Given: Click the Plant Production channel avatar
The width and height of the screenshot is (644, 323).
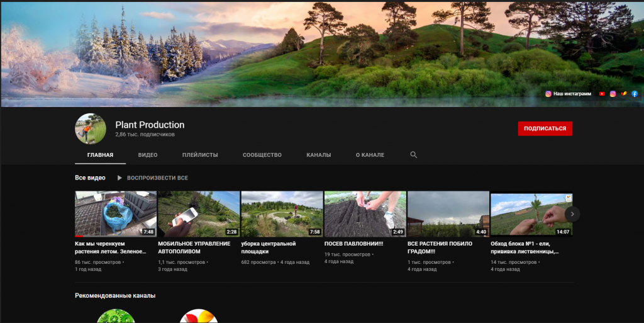Looking at the screenshot, I should pos(91,129).
